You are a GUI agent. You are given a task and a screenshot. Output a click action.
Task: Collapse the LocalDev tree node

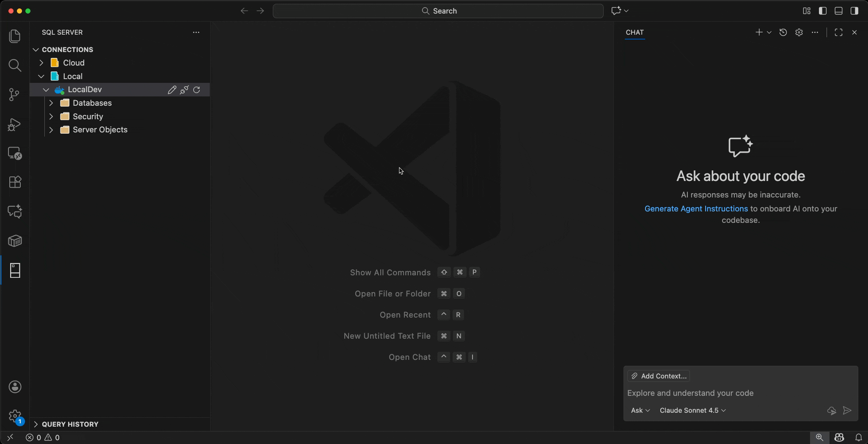click(45, 90)
